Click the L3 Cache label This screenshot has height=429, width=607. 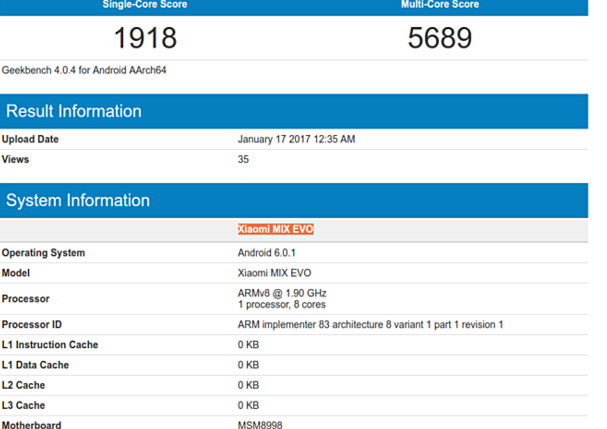23,405
